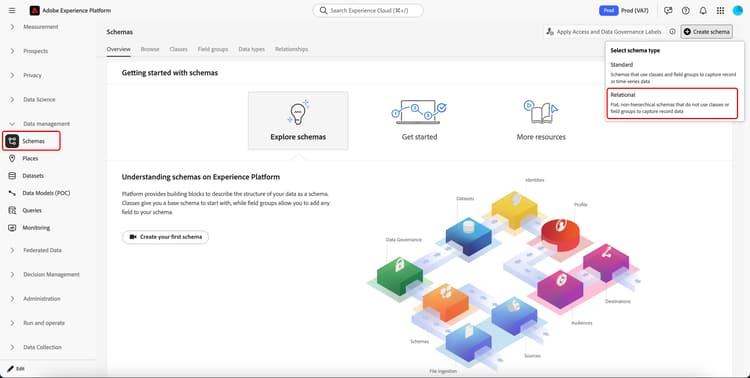The width and height of the screenshot is (750, 378).
Task: Focus the Search Experience Cloud field
Action: pyautogui.click(x=368, y=11)
